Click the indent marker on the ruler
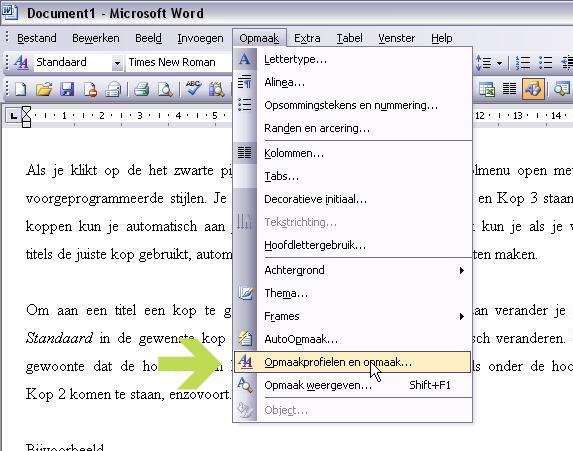Viewport: 573px width, 451px height. click(x=26, y=117)
